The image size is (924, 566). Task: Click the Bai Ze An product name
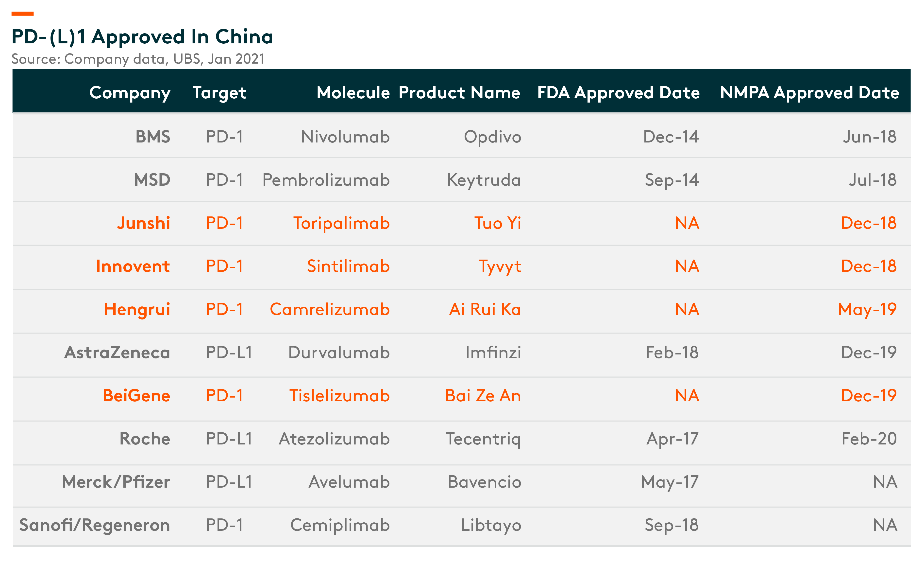coord(483,395)
